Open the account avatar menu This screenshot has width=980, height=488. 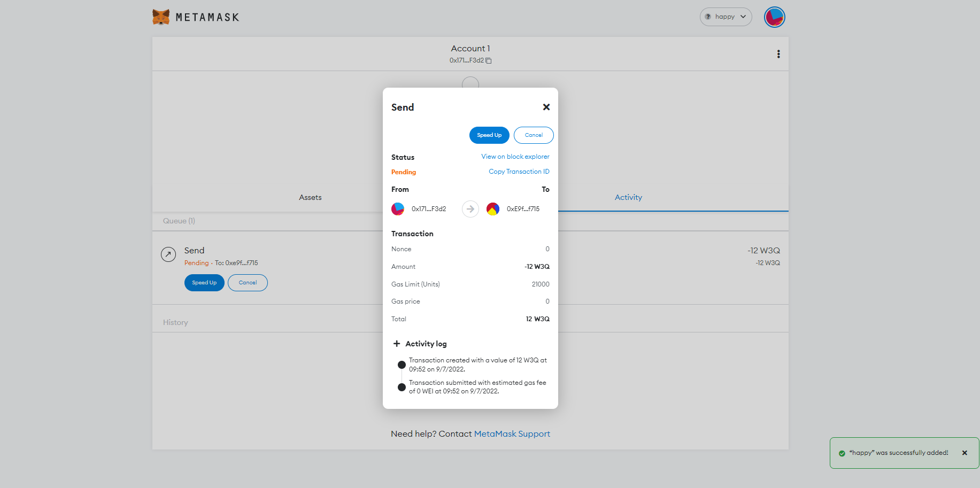[x=774, y=17]
